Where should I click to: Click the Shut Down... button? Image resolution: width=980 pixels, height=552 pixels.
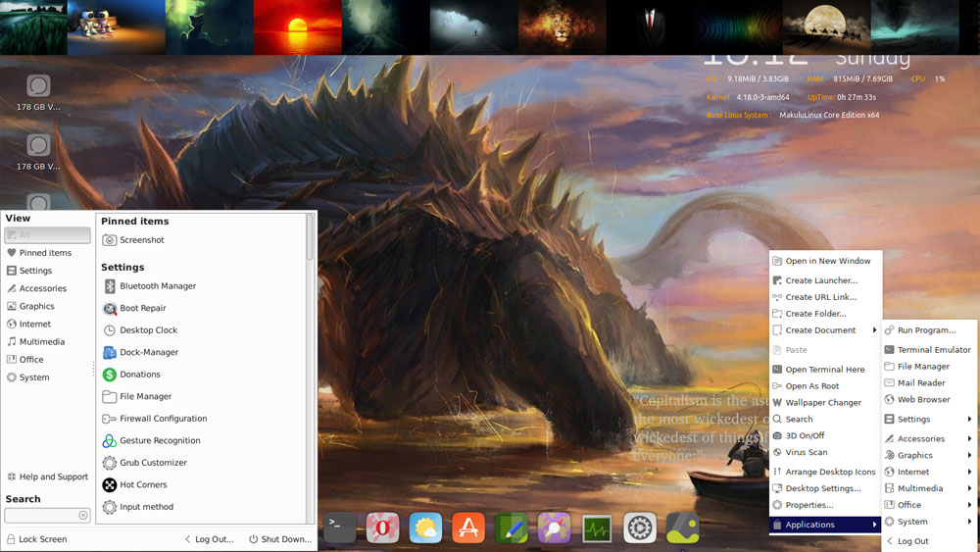coord(280,539)
